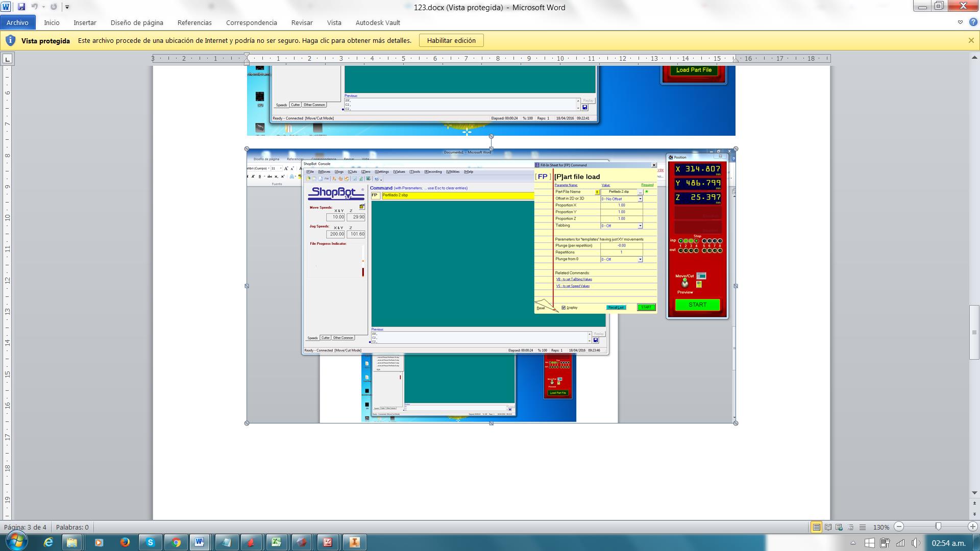Open the Archivo tab
This screenshot has height=551, width=980.
pyautogui.click(x=17, y=22)
